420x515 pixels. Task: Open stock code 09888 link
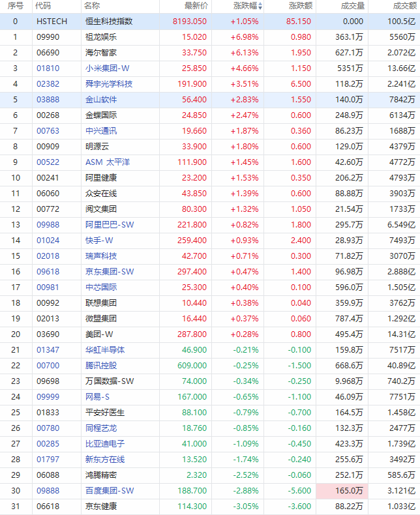click(x=48, y=491)
